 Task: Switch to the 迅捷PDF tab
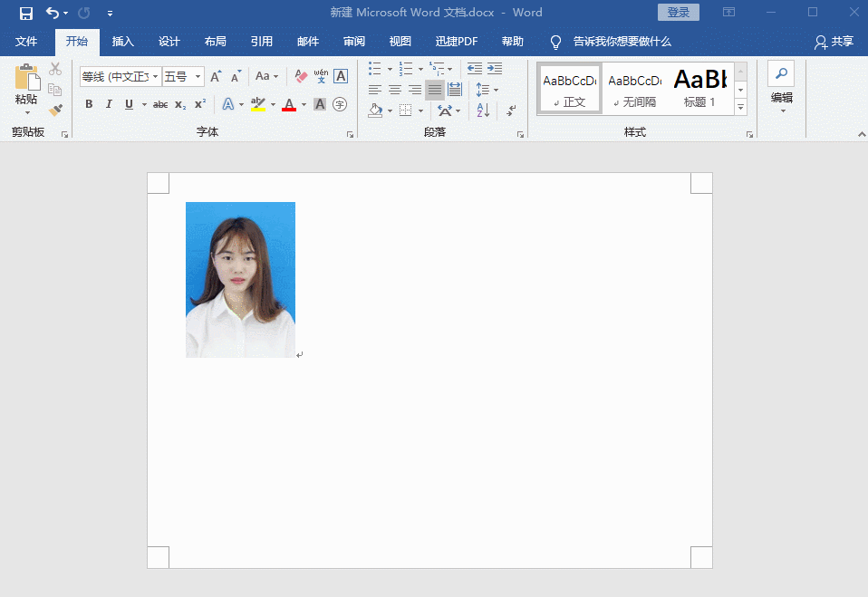pyautogui.click(x=457, y=42)
